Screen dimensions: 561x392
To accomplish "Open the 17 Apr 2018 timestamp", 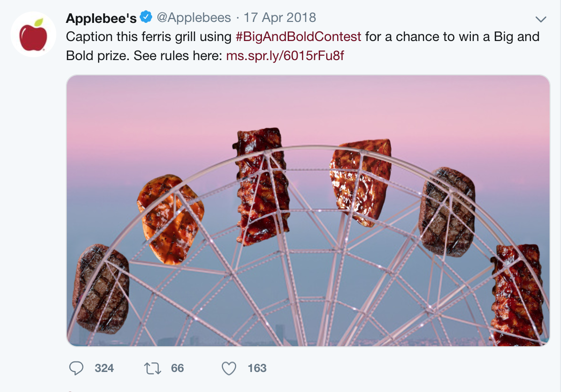I will coord(280,18).
